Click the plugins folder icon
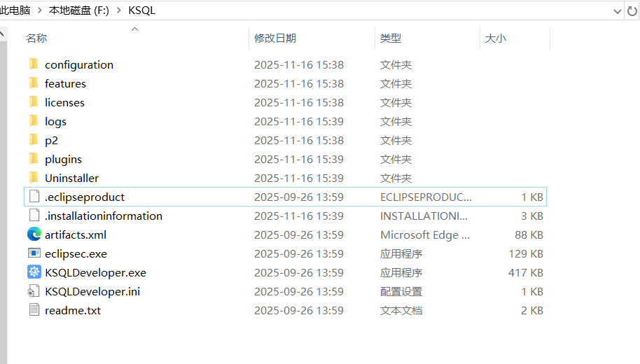Viewport: 640px width, 364px height. coord(34,159)
